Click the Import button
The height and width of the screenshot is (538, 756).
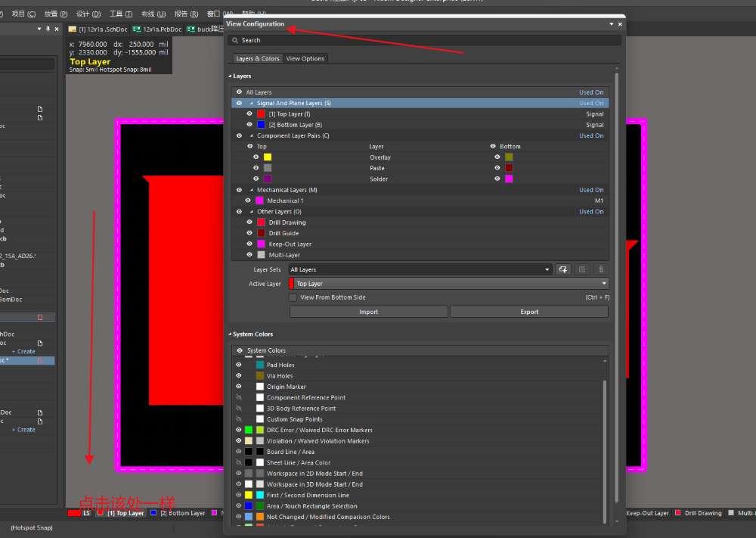368,312
